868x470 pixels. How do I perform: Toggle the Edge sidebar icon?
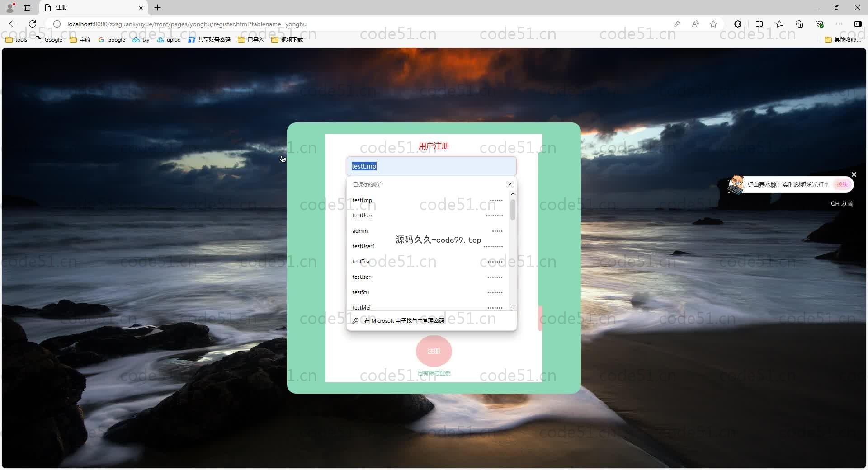(858, 24)
